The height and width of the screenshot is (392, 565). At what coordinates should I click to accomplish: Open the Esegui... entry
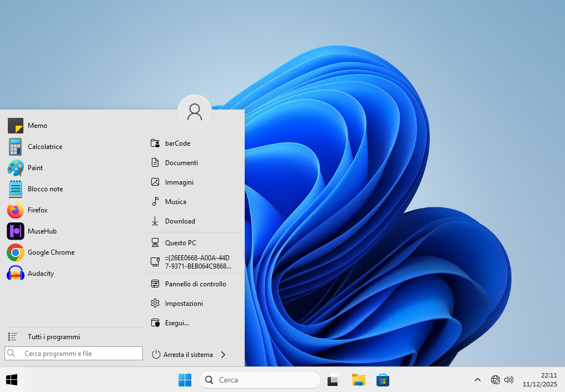[x=194, y=323]
